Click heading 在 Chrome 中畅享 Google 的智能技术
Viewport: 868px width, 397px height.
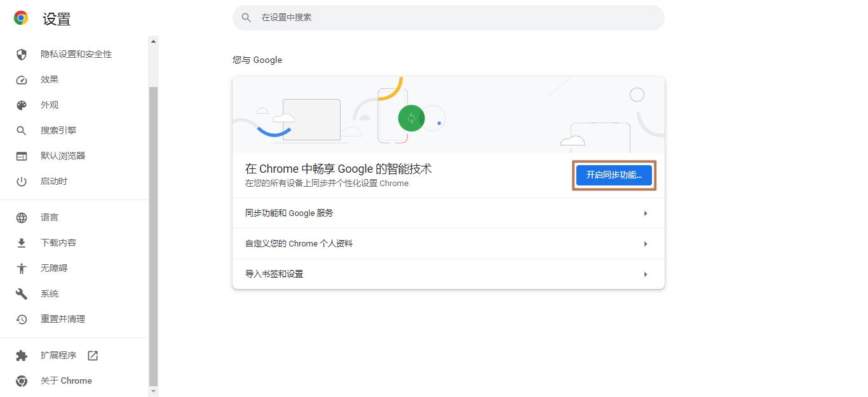339,169
